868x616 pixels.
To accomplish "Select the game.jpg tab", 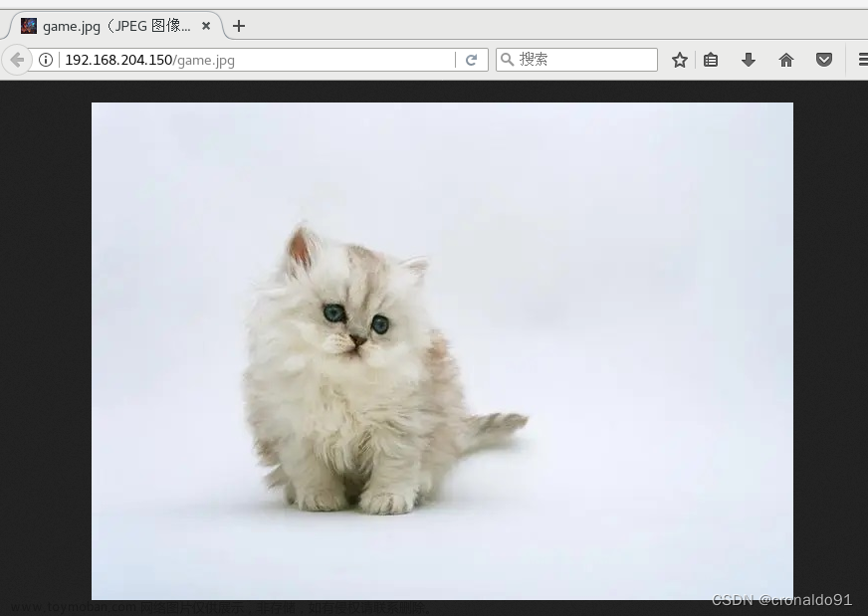I will [115, 26].
